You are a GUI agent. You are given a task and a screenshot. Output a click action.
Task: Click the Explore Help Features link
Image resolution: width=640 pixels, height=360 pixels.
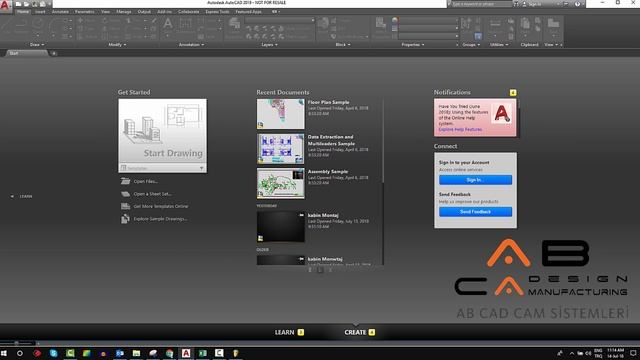460,129
